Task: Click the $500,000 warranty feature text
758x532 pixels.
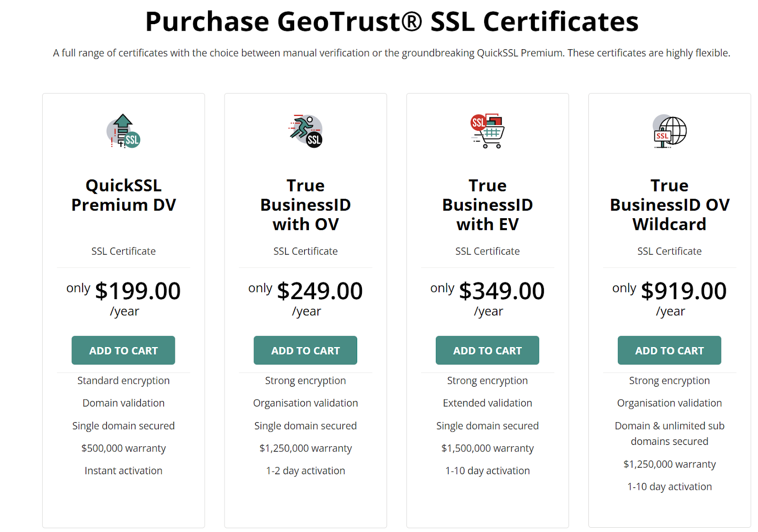Action: click(123, 448)
